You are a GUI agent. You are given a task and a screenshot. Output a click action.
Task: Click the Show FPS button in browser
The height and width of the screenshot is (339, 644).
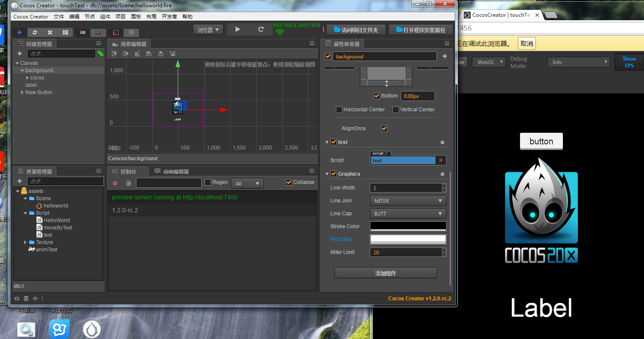(629, 62)
